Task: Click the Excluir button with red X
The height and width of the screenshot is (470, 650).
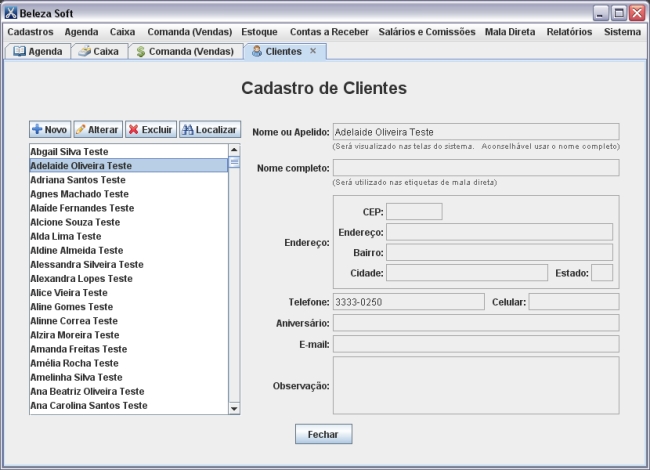Action: click(151, 130)
